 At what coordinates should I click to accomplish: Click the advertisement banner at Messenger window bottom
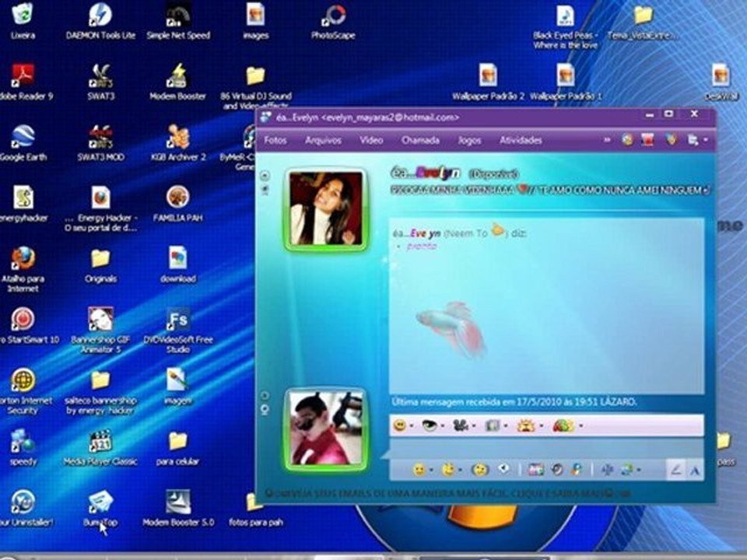click(448, 493)
